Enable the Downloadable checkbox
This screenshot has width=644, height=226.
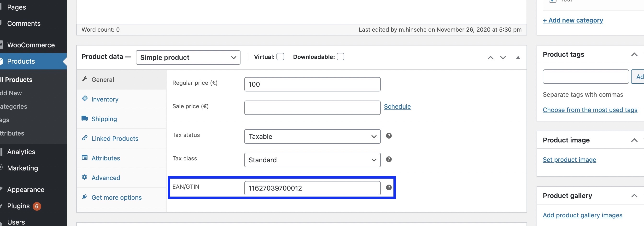coord(340,56)
